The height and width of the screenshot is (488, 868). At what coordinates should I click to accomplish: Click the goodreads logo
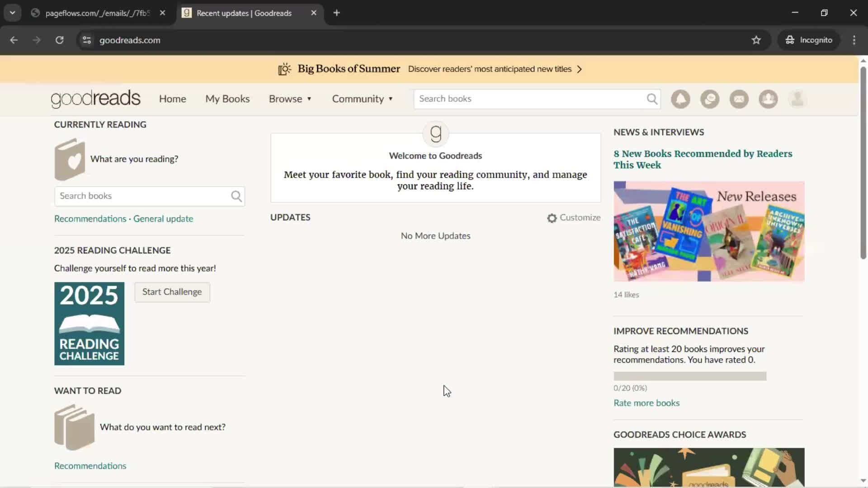coord(95,99)
